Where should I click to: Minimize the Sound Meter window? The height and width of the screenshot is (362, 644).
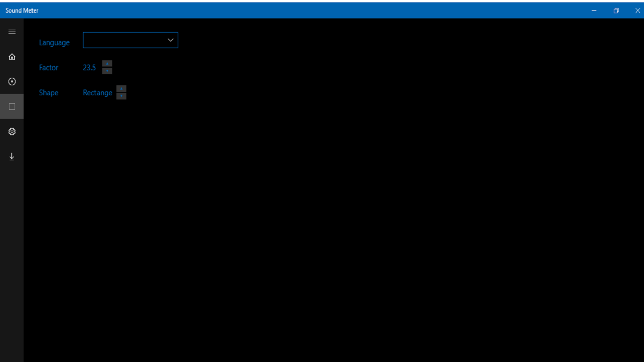click(594, 10)
